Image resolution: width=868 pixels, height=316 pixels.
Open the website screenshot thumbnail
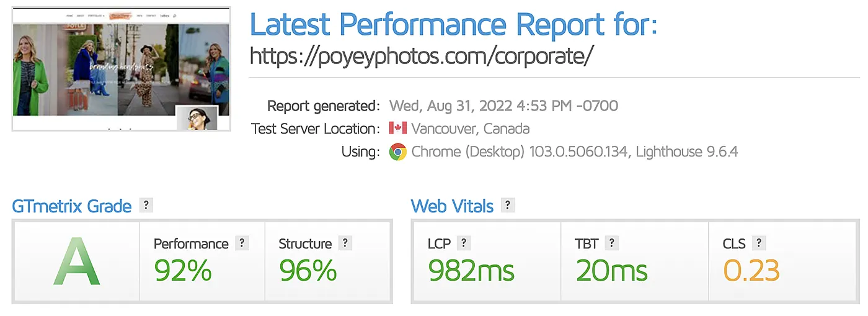[x=122, y=68]
